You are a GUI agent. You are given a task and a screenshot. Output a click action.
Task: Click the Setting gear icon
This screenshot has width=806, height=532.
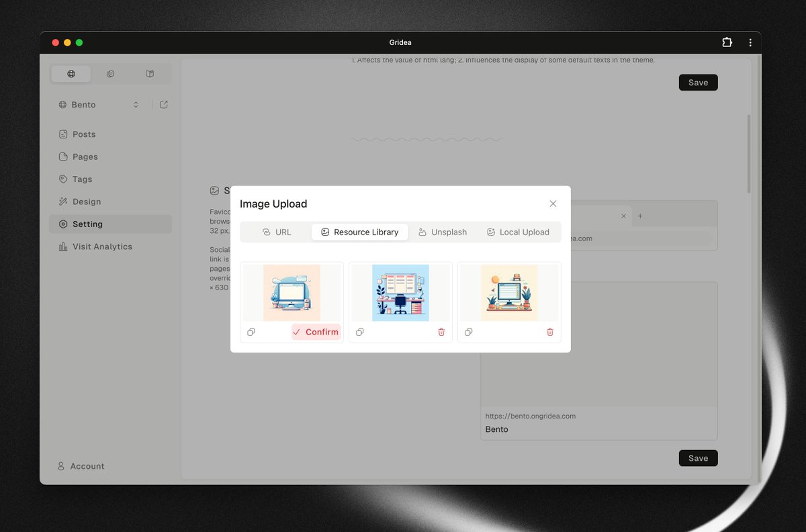63,224
